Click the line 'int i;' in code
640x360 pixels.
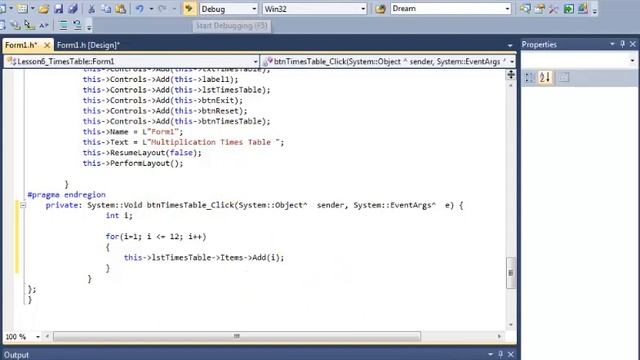(x=119, y=216)
